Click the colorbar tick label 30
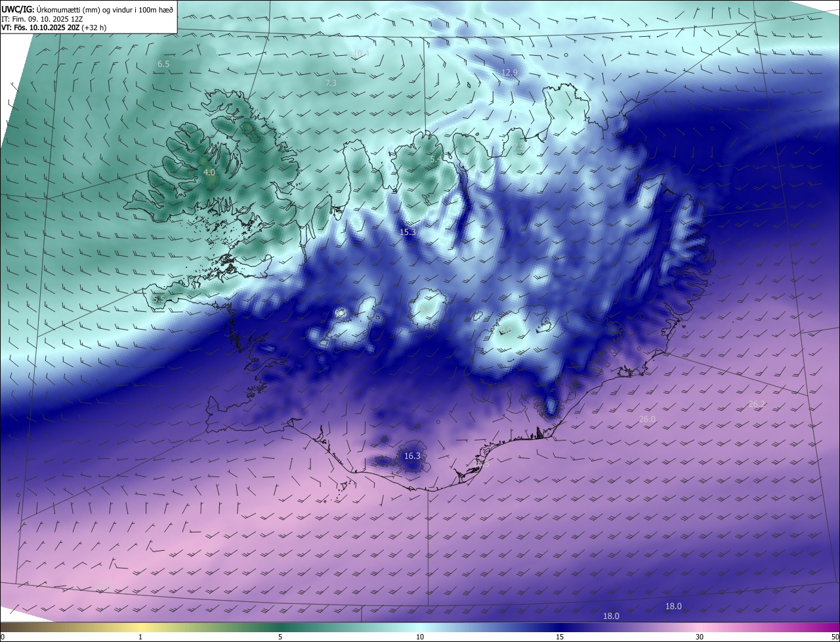The width and height of the screenshot is (840, 642). pos(700,637)
